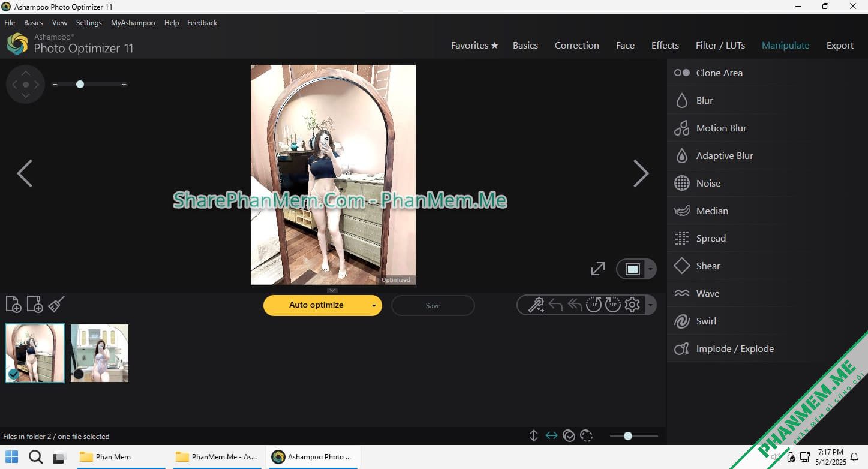Viewport: 868px width, 469px height.
Task: Open the MyAshampoo menu
Action: [x=133, y=23]
